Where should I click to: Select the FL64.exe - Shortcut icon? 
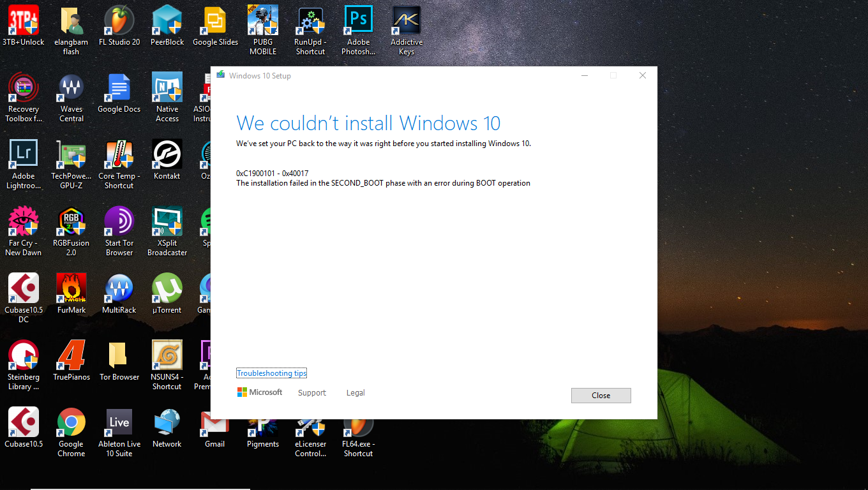pyautogui.click(x=359, y=439)
